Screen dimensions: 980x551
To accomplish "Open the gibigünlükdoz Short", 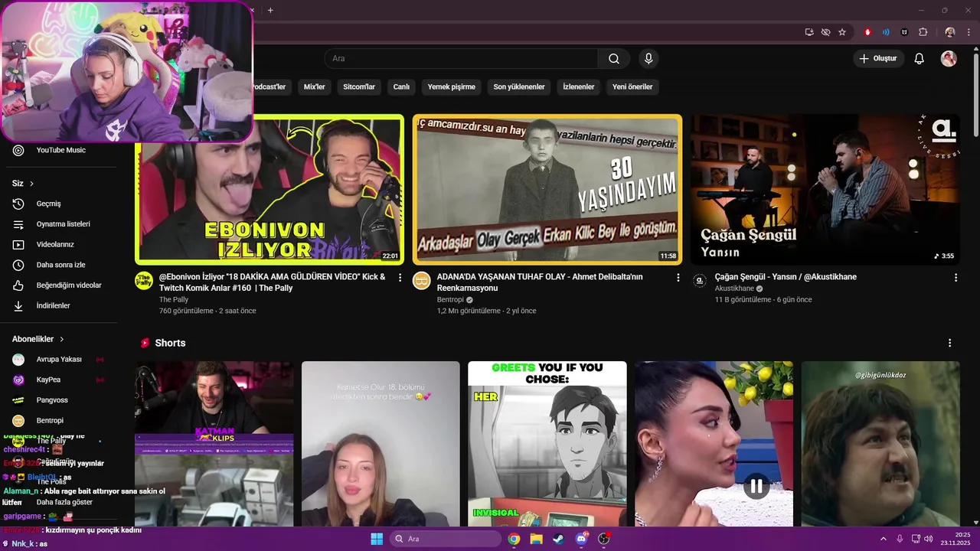I will (x=880, y=444).
